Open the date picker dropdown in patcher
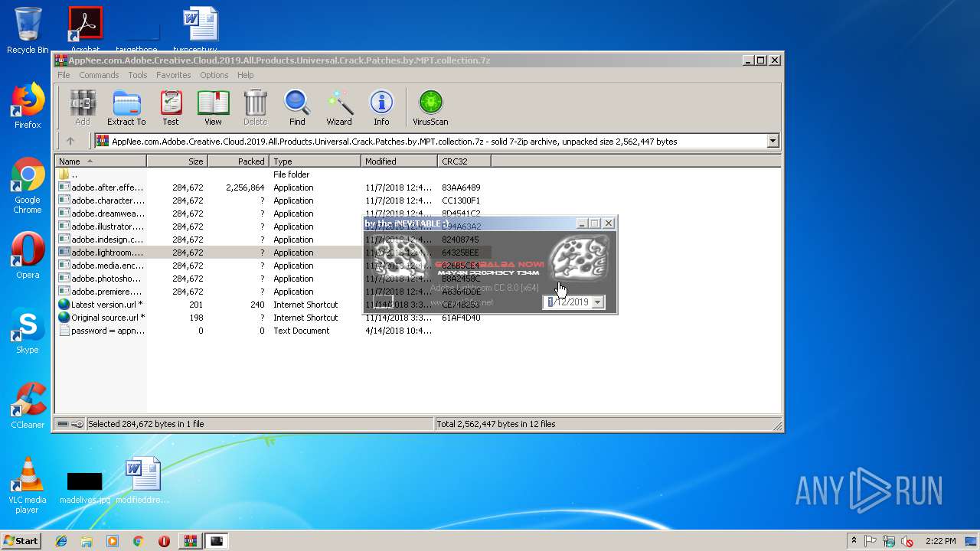 (598, 302)
